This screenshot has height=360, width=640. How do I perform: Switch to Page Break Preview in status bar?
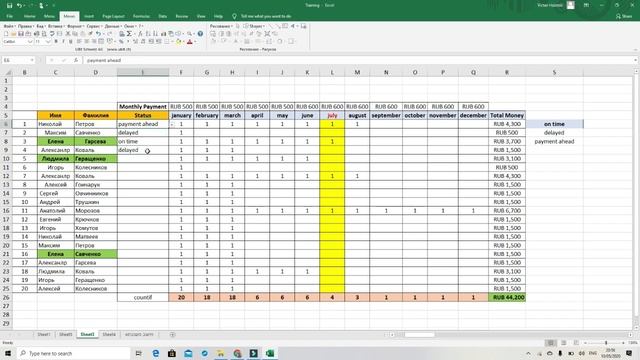pyautogui.click(x=576, y=343)
